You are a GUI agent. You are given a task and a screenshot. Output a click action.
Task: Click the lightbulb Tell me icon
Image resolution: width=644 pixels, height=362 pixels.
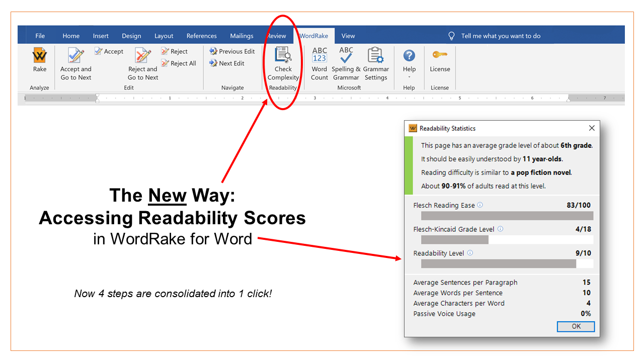pyautogui.click(x=452, y=36)
